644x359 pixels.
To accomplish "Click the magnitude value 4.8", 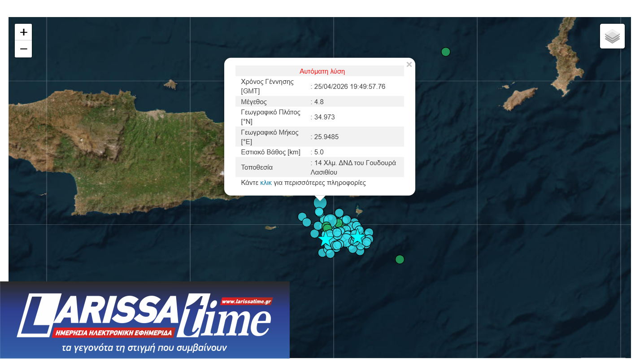I will click(319, 102).
